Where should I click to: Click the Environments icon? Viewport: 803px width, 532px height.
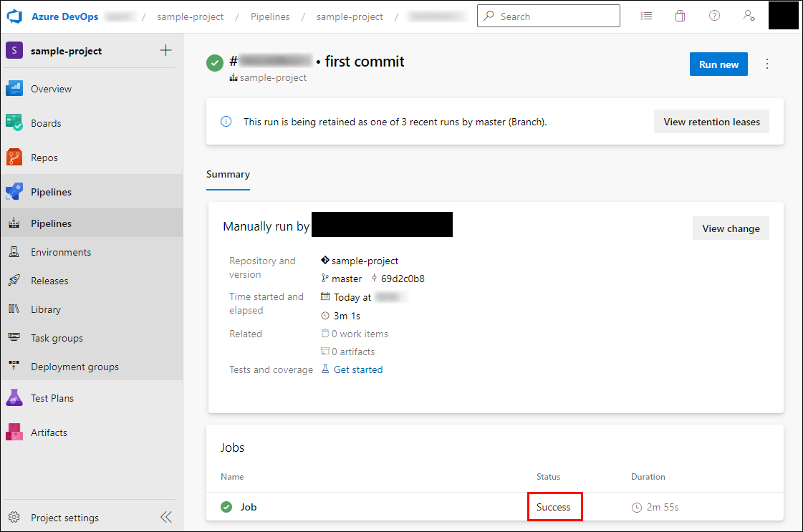(14, 252)
